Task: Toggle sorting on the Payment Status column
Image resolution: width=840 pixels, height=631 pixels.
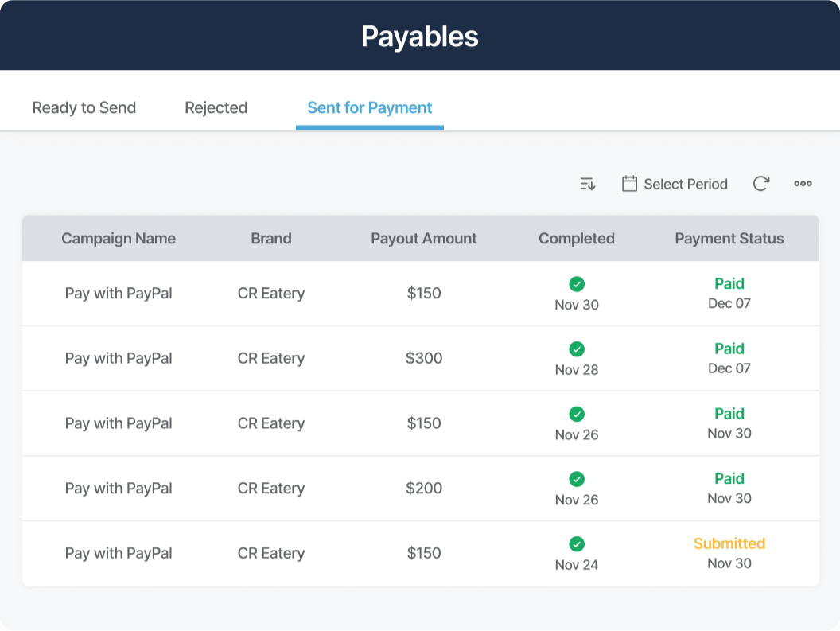Action: tap(729, 238)
